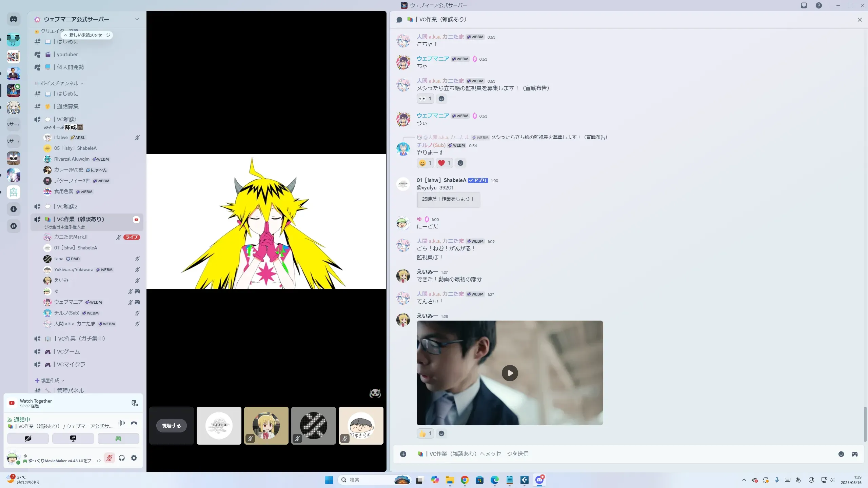Viewport: 868px width, 488px height.
Task: Open user settings gear icon
Action: point(134,458)
